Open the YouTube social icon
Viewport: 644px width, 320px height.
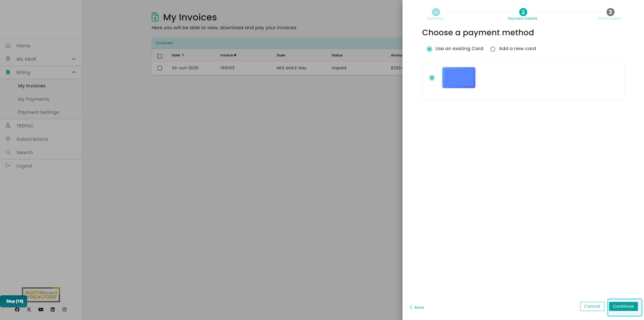41,309
